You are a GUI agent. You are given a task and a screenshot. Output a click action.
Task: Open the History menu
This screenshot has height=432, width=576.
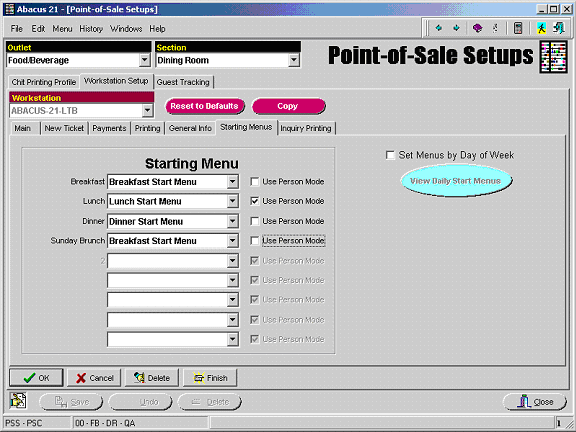(x=91, y=29)
